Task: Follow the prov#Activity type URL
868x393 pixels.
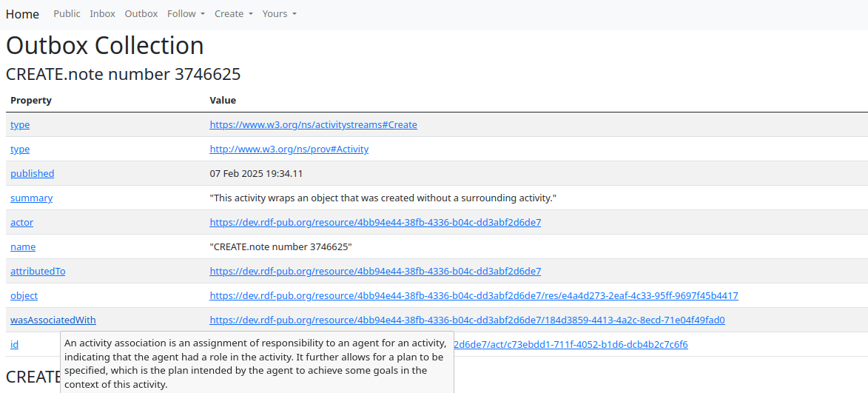Action: (289, 150)
